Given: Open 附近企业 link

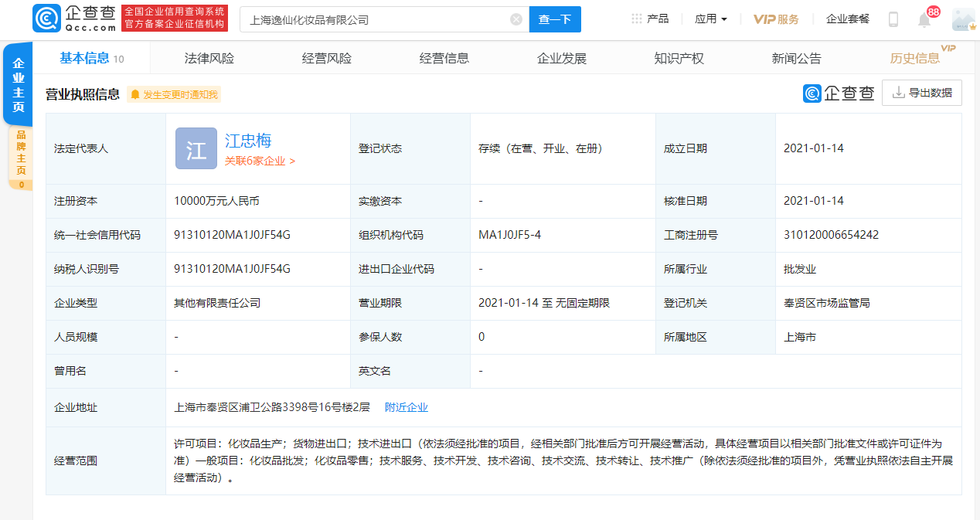Looking at the screenshot, I should coord(407,407).
